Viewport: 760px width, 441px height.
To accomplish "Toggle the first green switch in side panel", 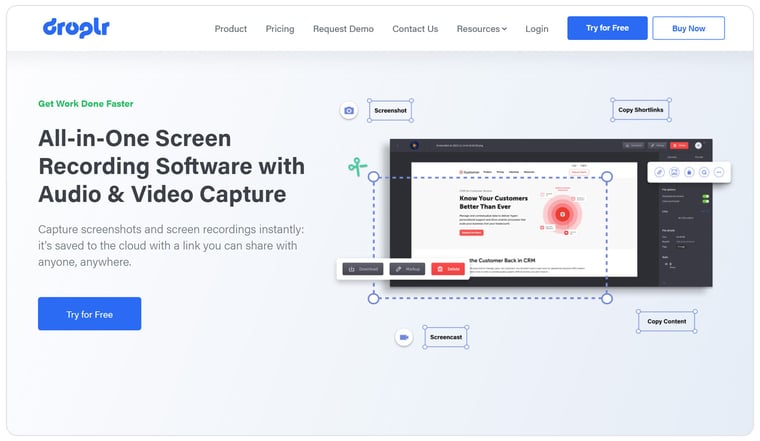I will pyautogui.click(x=705, y=197).
